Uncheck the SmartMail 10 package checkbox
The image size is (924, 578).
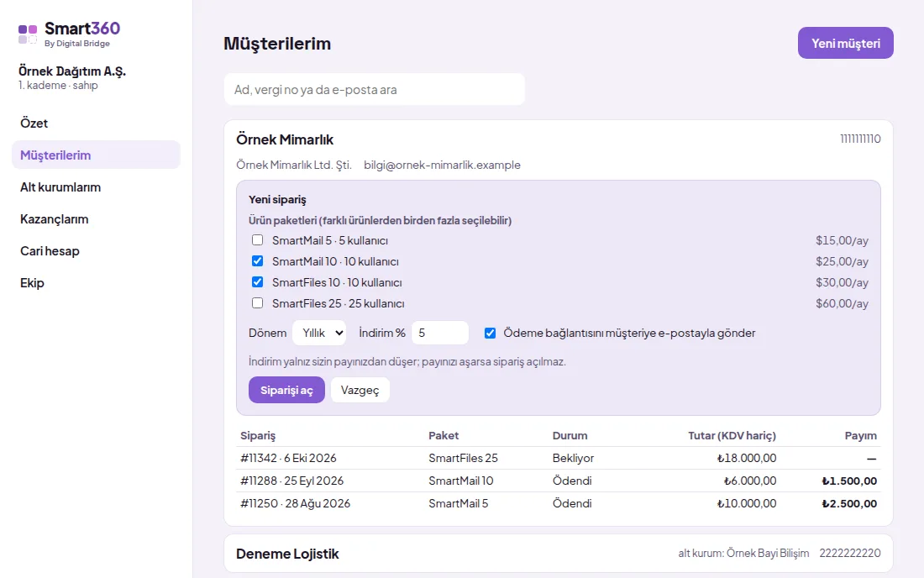[x=258, y=261]
